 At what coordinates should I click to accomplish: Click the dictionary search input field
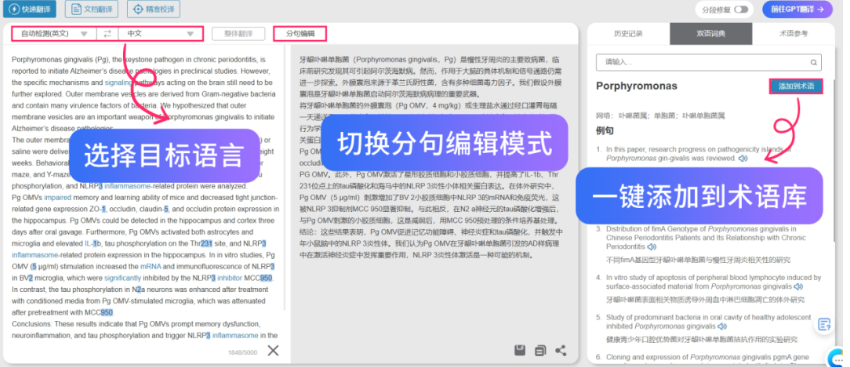click(x=709, y=62)
